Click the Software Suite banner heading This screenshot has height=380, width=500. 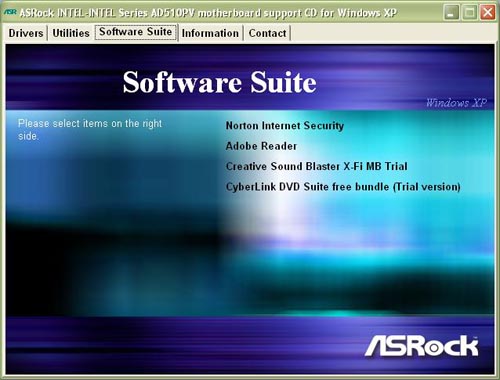pos(220,82)
